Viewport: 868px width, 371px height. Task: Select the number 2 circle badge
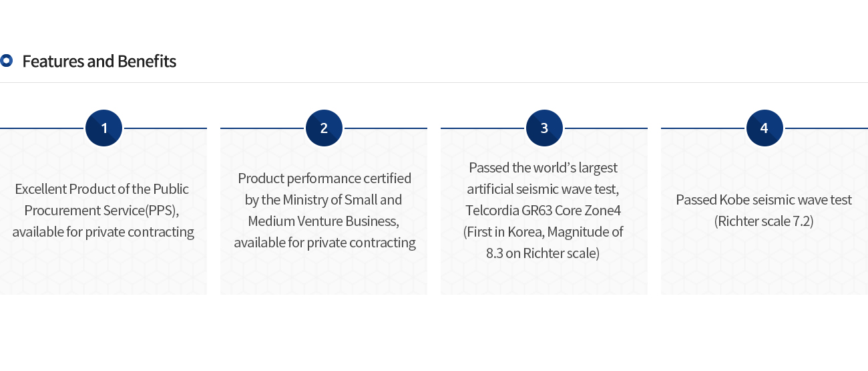pos(324,128)
